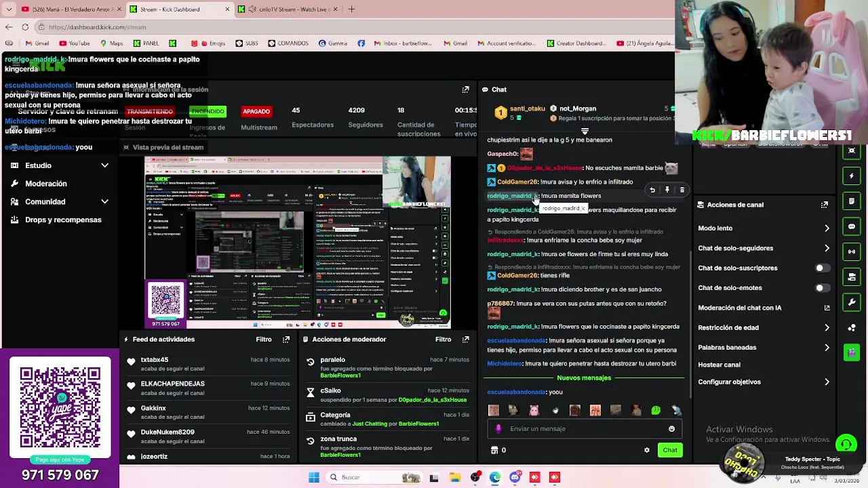Click txtabx45 in activity feed

155,360
